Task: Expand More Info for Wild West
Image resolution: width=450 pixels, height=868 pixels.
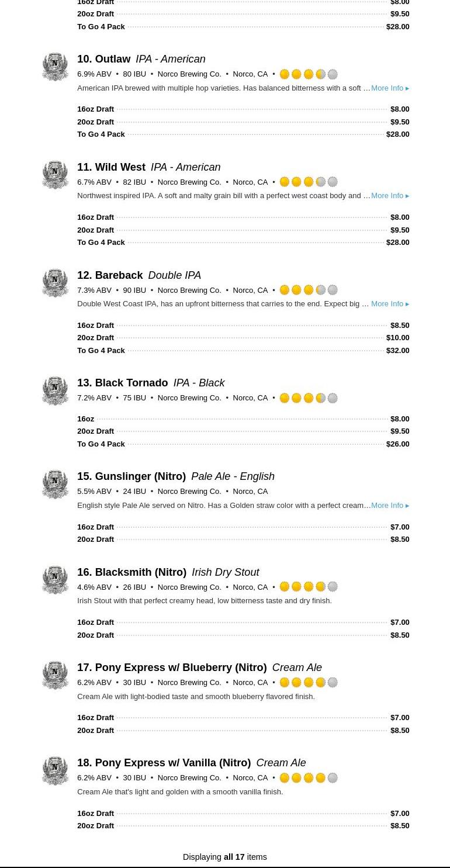Action: click(390, 196)
